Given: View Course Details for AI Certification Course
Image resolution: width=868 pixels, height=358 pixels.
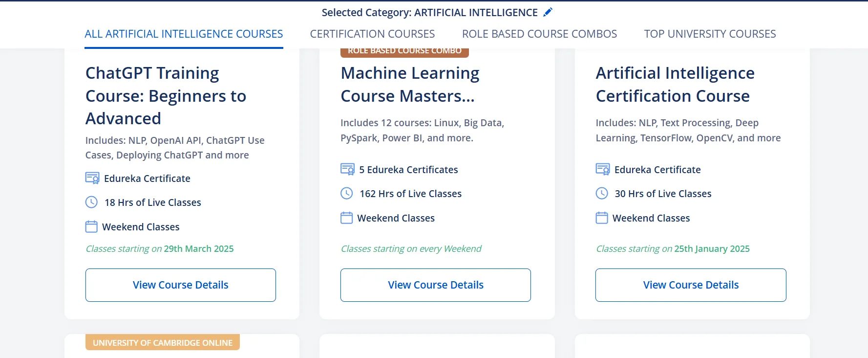Looking at the screenshot, I should [691, 285].
